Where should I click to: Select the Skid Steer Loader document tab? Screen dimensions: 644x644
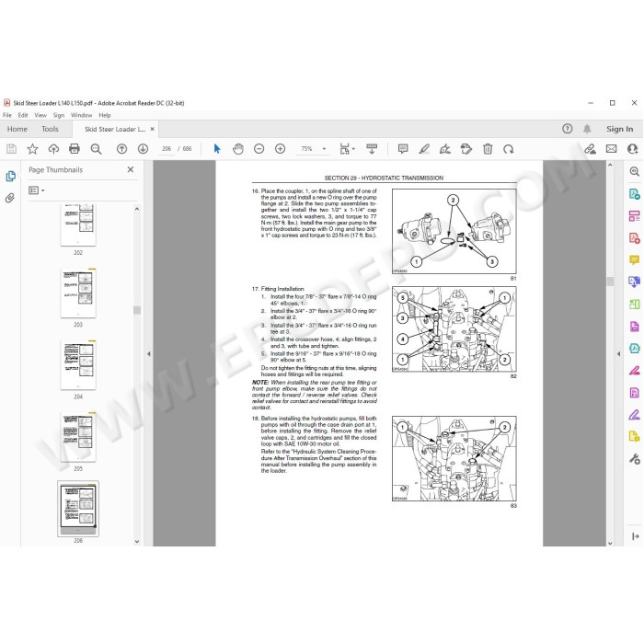115,129
